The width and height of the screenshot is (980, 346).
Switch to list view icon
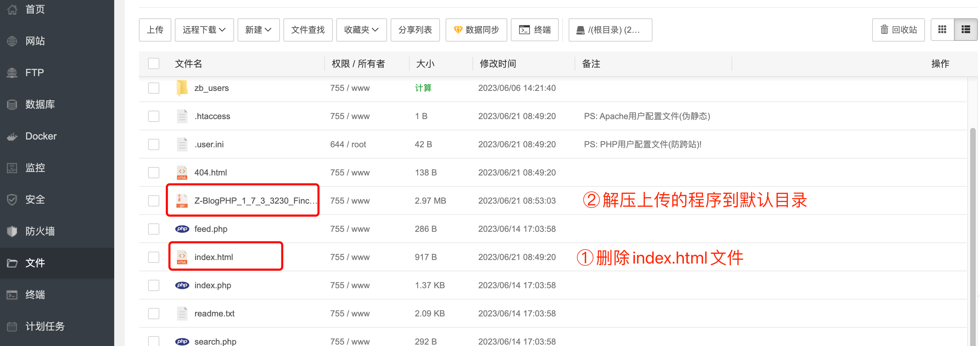966,30
